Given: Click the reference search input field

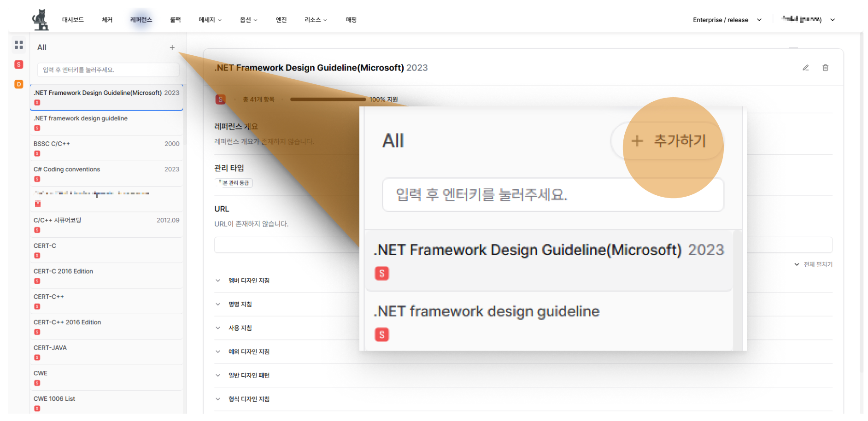Looking at the screenshot, I should tap(108, 70).
